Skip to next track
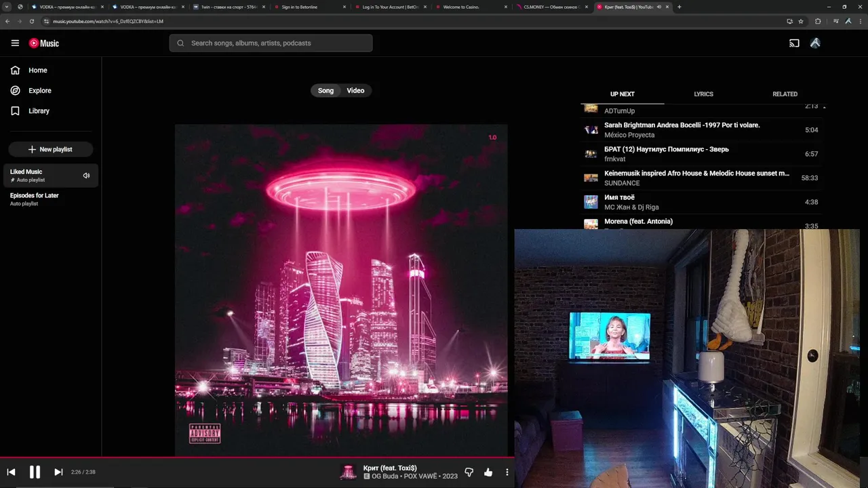 click(58, 472)
